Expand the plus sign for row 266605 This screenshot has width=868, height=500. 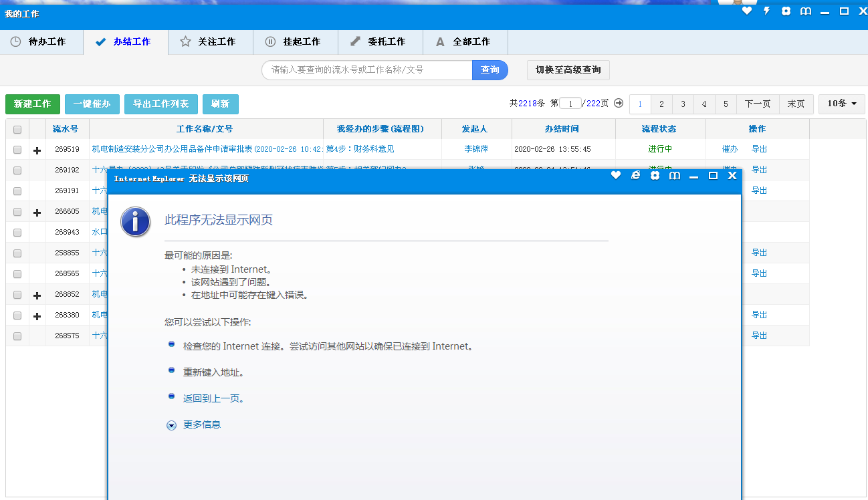(37, 212)
